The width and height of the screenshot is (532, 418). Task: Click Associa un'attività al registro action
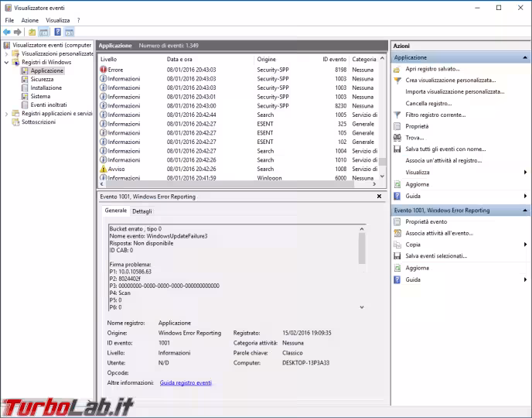443,160
